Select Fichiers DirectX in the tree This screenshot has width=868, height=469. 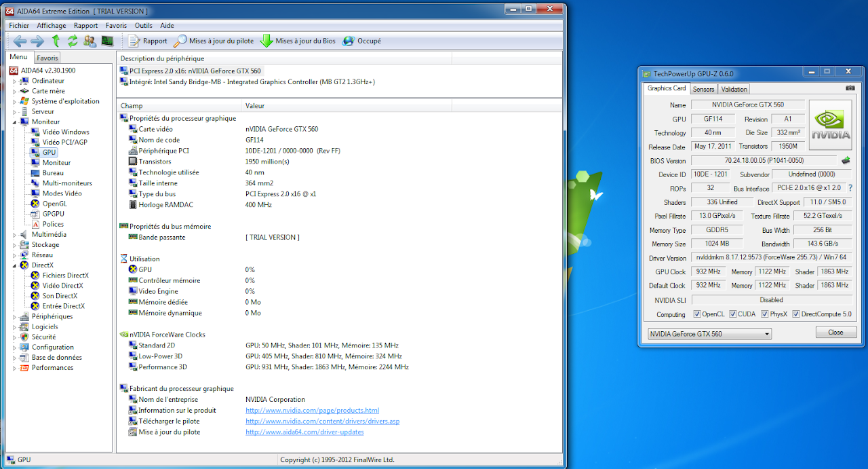point(60,276)
